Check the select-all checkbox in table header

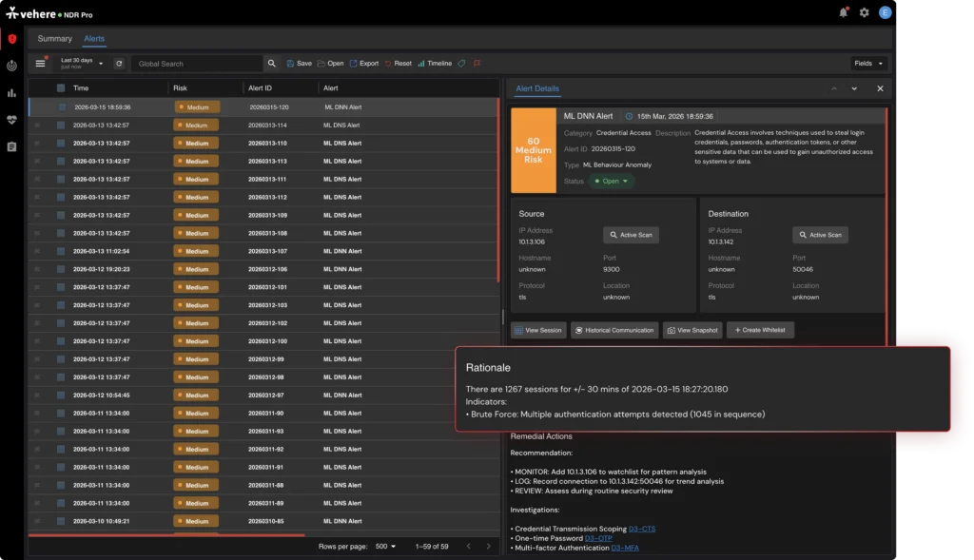61,88
